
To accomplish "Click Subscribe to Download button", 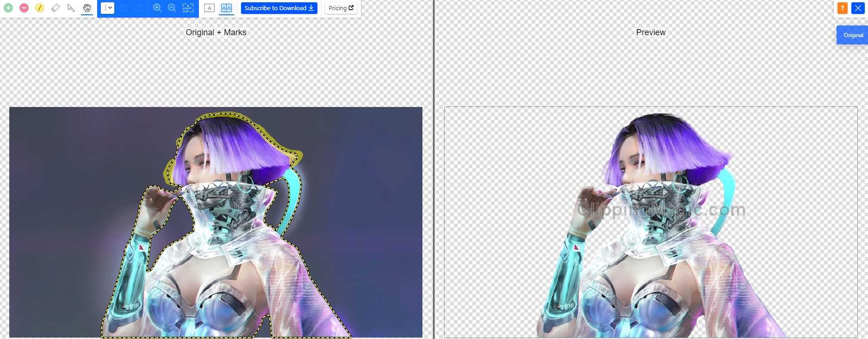I will [x=279, y=8].
